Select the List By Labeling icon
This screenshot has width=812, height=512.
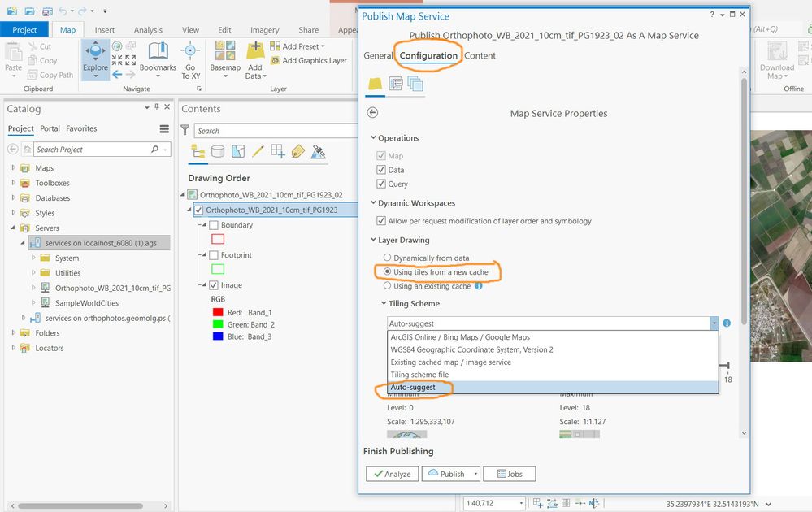298,151
